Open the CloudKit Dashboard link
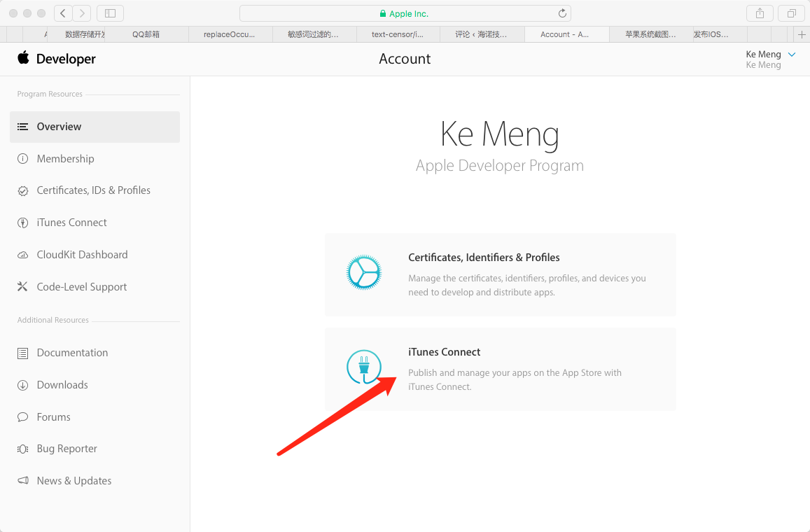This screenshot has width=810, height=532. click(x=82, y=255)
